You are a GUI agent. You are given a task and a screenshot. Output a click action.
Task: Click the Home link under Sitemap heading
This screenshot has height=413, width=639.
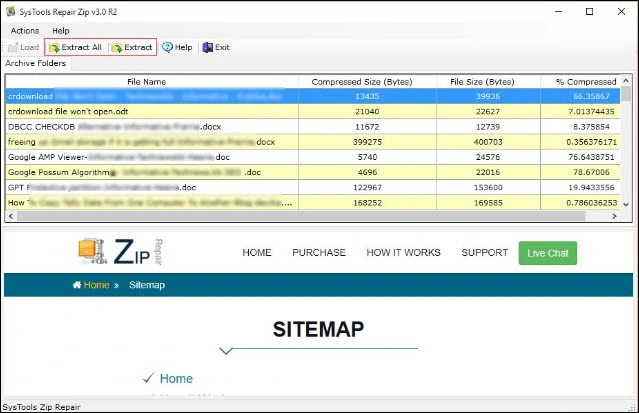tap(176, 379)
